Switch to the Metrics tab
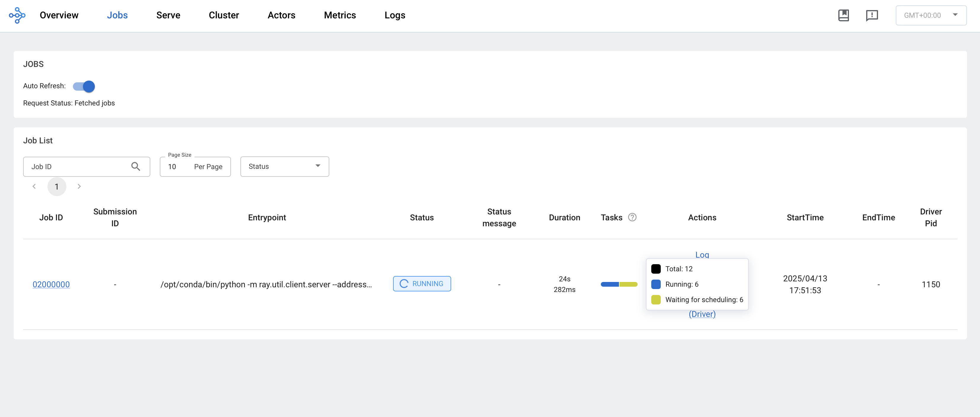Image resolution: width=980 pixels, height=417 pixels. pyautogui.click(x=340, y=15)
